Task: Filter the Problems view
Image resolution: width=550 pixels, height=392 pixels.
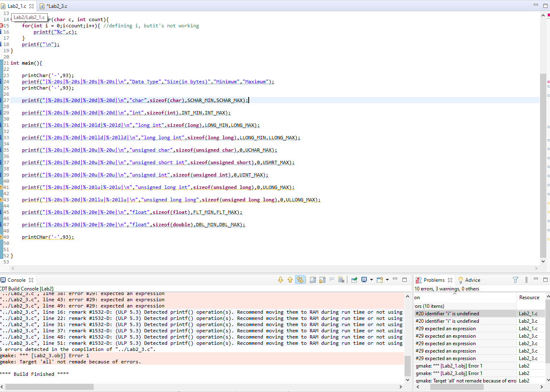Action: point(515,280)
